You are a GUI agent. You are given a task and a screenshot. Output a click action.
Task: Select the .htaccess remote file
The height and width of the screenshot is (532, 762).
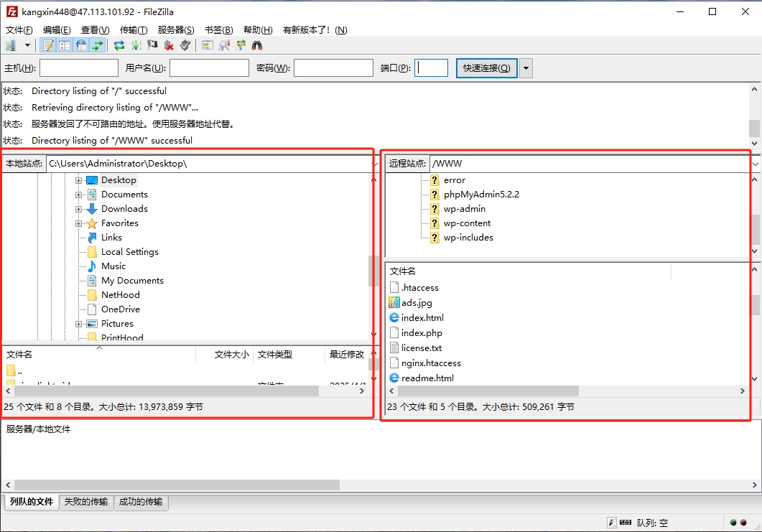[x=420, y=288]
